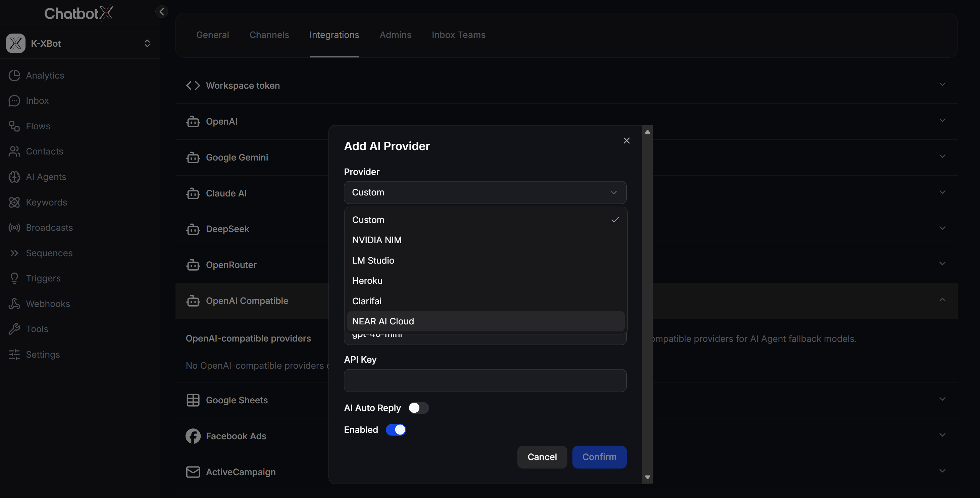Expand the Facebook Ads section chevron
The image size is (980, 498).
(x=942, y=435)
